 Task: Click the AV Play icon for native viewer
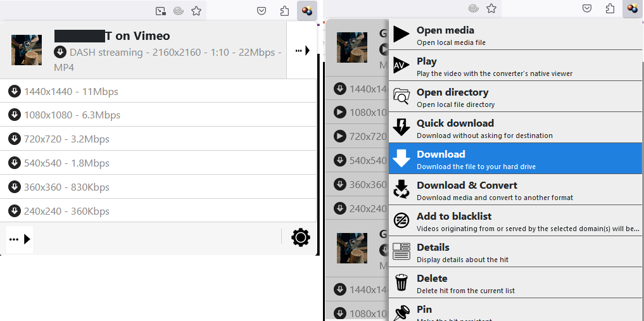[401, 65]
